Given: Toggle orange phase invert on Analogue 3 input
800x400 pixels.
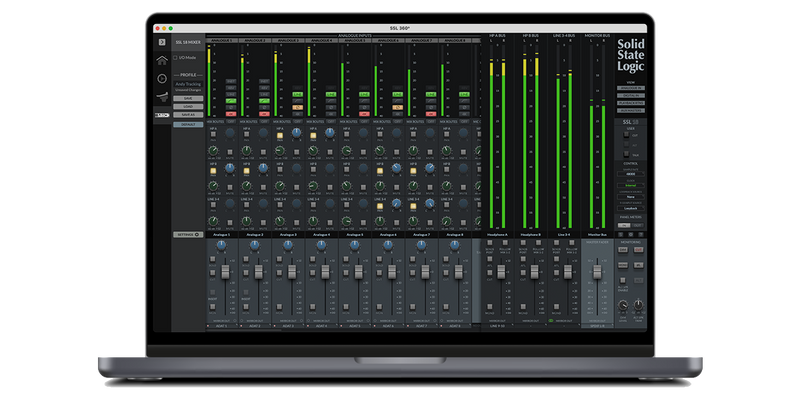Looking at the screenshot, I should click(297, 108).
